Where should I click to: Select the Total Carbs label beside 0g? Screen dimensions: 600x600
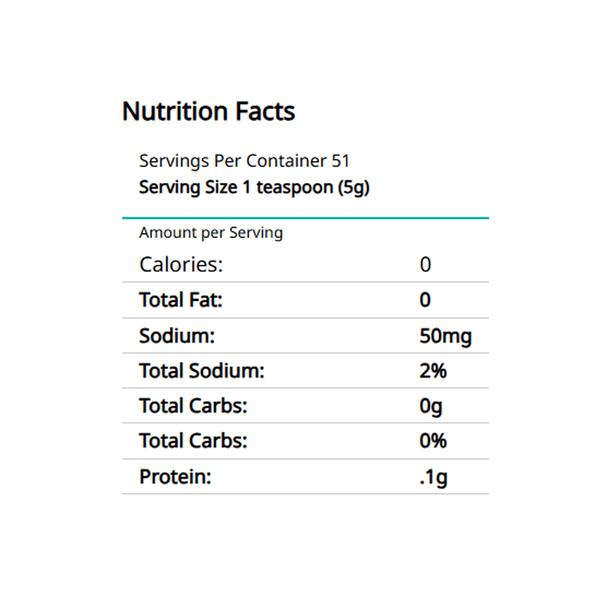(x=193, y=406)
